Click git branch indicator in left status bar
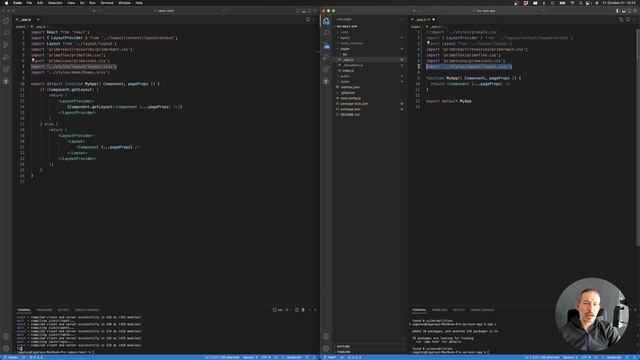 click(x=11, y=358)
